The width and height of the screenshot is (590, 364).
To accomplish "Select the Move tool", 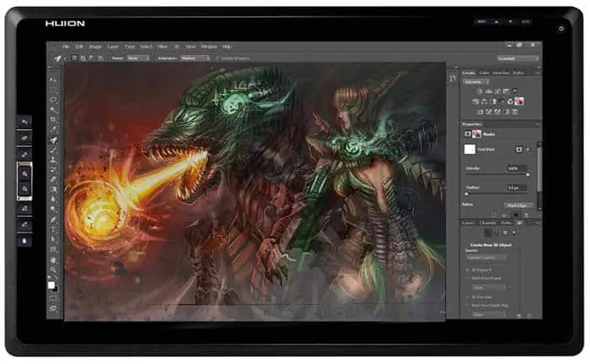I will point(53,80).
